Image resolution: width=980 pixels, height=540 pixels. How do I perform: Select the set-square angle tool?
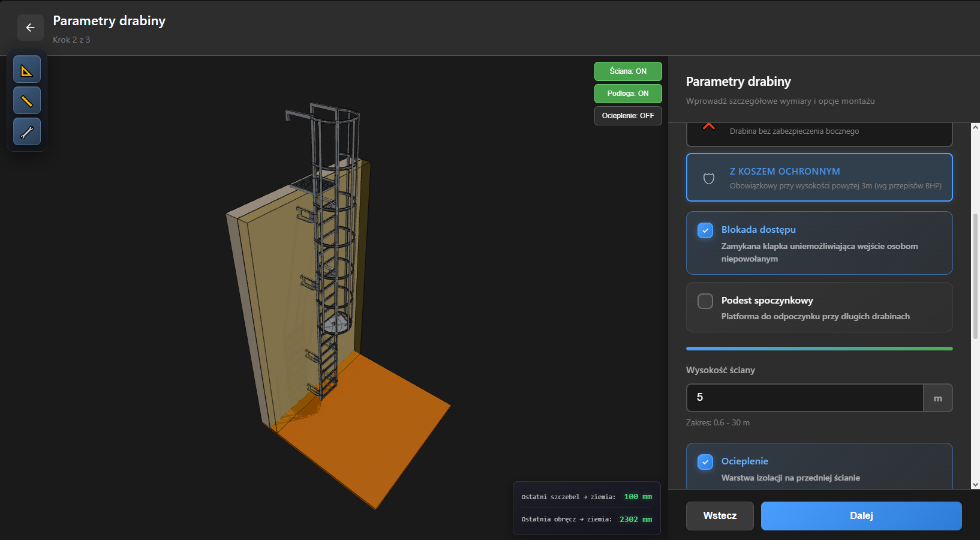(27, 70)
